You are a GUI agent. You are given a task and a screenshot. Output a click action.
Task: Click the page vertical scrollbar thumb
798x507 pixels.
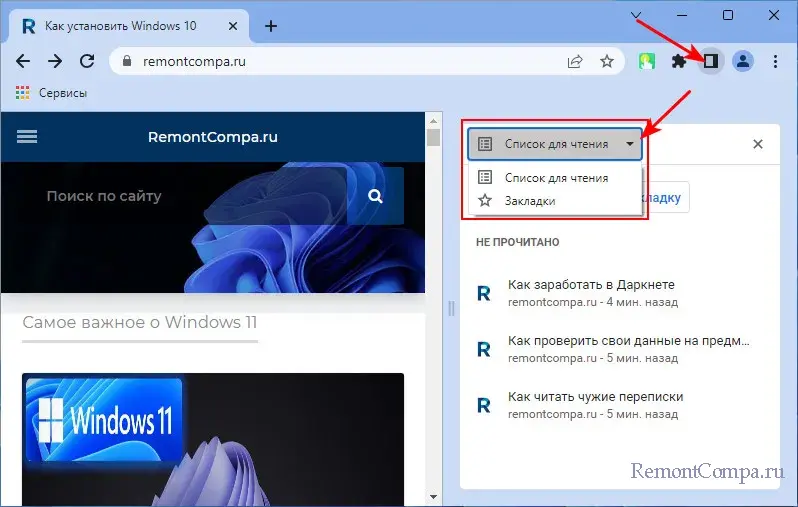point(433,138)
